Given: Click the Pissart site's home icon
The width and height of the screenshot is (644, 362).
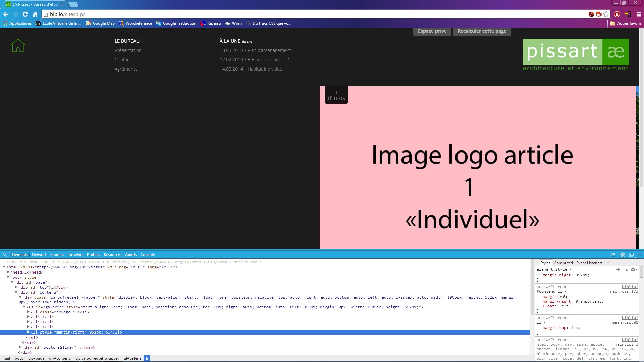Looking at the screenshot, I should [18, 46].
